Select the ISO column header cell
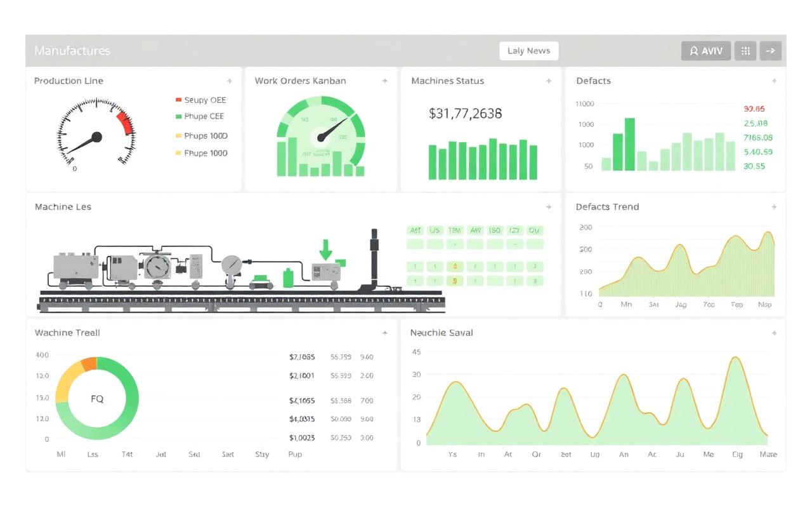812x508 pixels. (495, 231)
